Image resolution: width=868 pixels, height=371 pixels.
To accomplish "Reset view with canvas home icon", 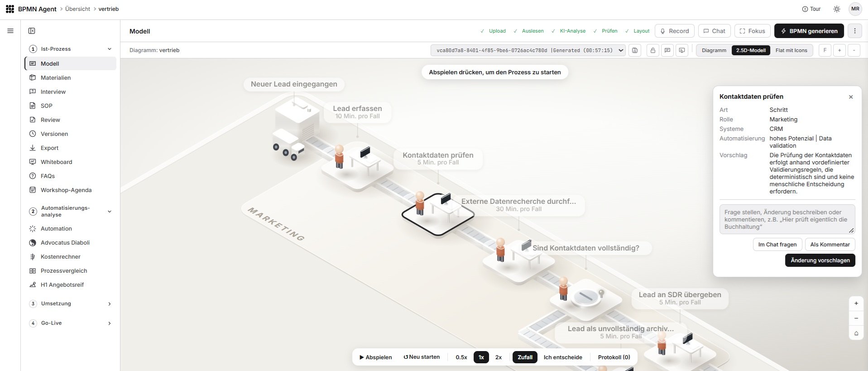I will (856, 333).
